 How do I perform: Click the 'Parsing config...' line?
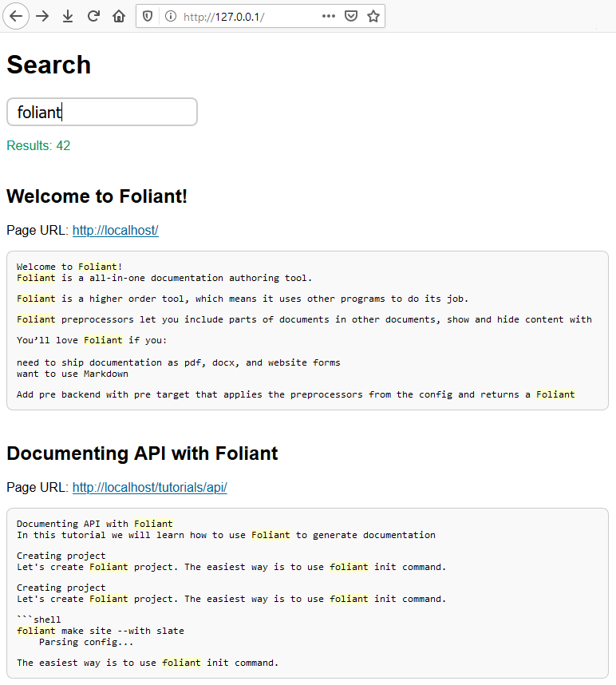click(x=86, y=642)
